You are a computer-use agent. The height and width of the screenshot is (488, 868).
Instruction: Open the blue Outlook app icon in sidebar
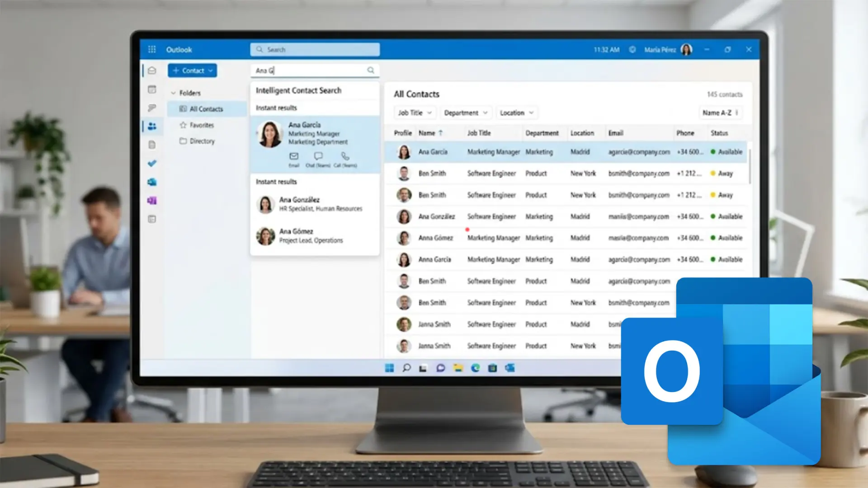point(152,182)
